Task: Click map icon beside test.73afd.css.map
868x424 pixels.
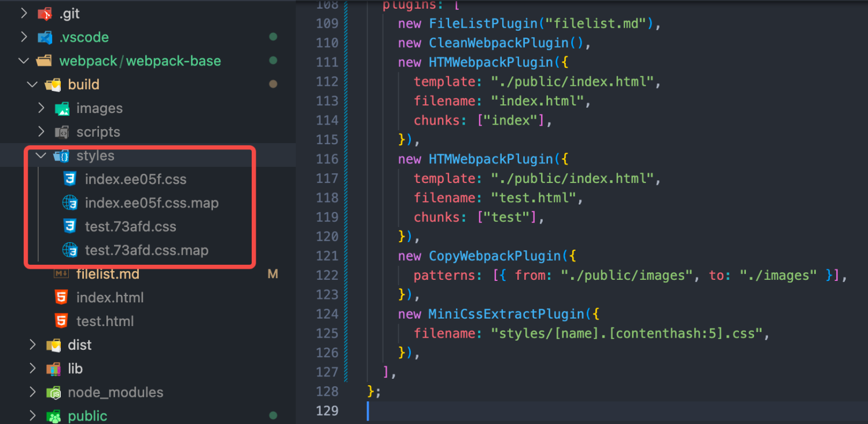Action: click(70, 250)
